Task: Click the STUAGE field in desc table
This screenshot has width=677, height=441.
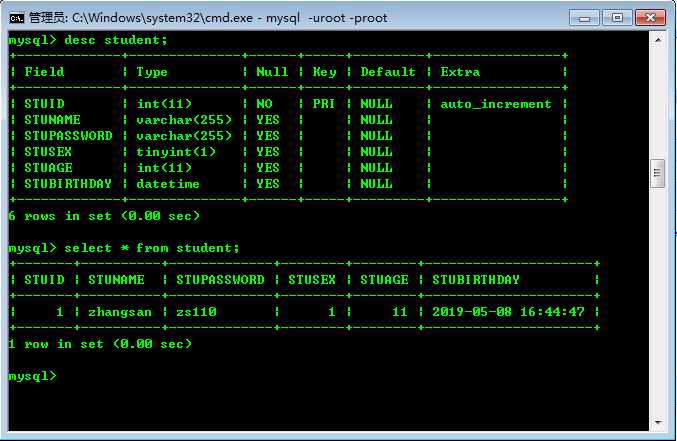Action: point(48,168)
